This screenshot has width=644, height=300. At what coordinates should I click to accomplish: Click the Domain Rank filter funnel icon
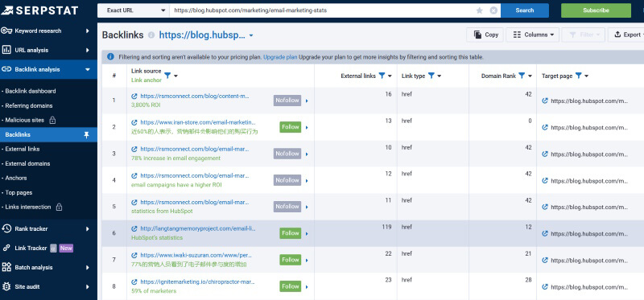tap(522, 76)
